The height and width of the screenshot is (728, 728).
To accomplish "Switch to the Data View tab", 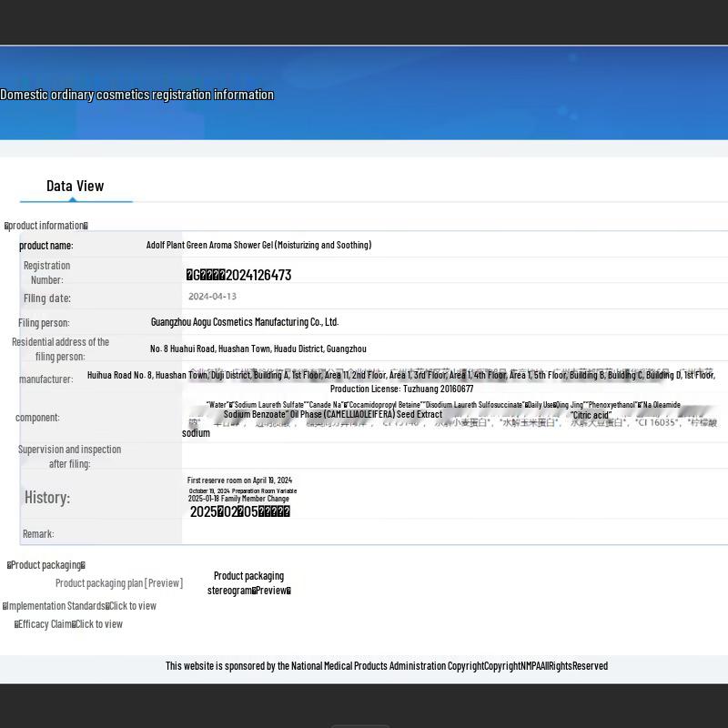I will coord(76,186).
